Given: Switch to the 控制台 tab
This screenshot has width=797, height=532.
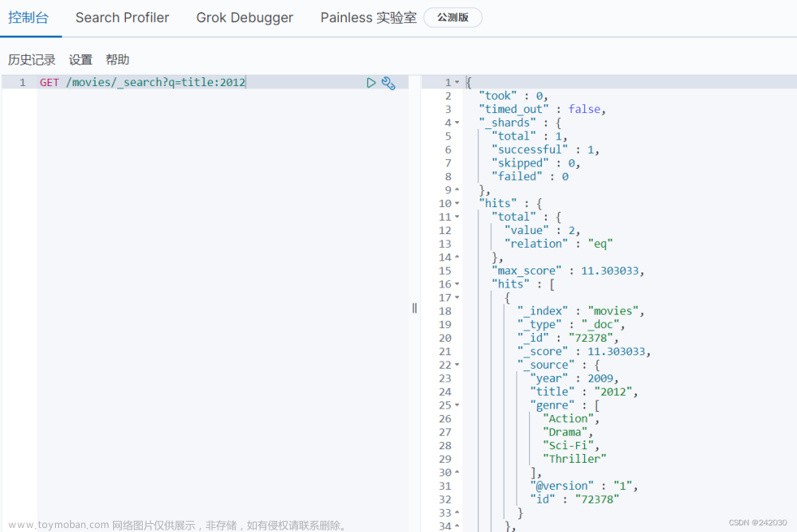Looking at the screenshot, I should pyautogui.click(x=29, y=18).
